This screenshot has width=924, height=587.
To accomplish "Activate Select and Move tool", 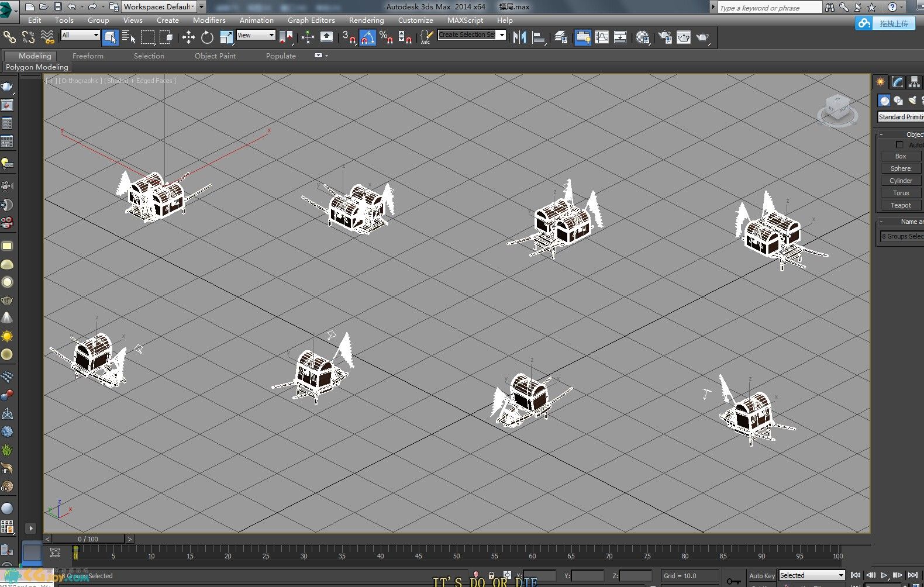I will 188,37.
